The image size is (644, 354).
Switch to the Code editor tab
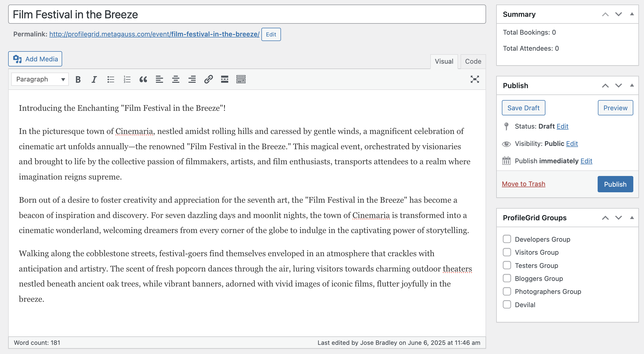click(473, 61)
